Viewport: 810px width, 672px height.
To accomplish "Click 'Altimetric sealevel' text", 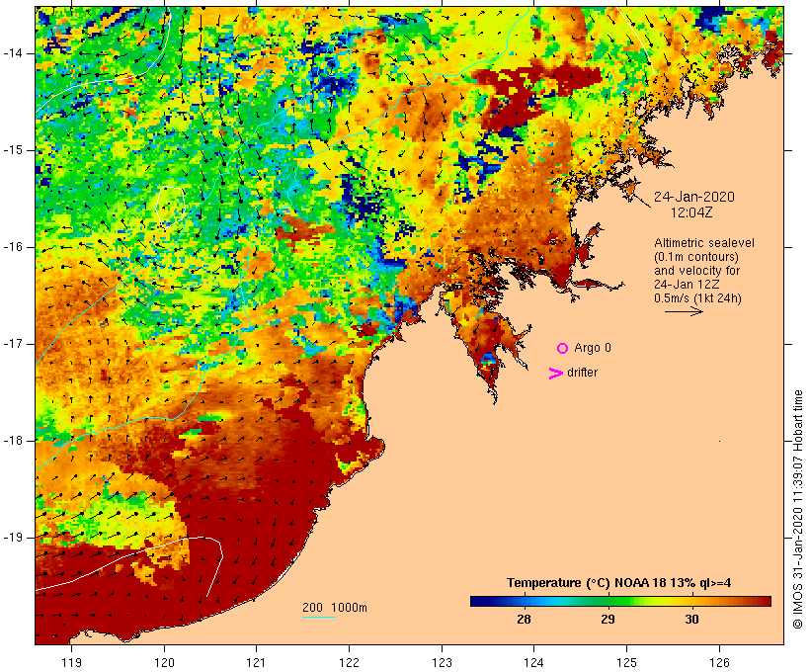I will coord(704,243).
